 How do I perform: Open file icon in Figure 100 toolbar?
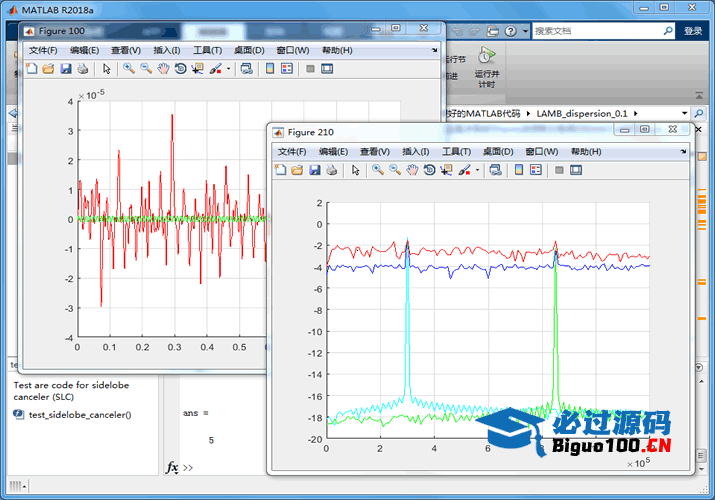coord(48,69)
